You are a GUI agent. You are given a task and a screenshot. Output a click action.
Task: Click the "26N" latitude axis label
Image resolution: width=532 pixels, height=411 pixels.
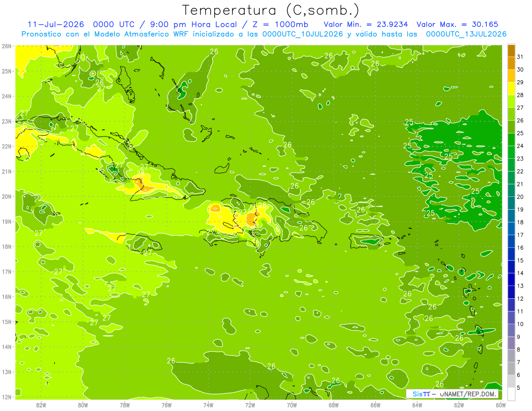[7, 46]
